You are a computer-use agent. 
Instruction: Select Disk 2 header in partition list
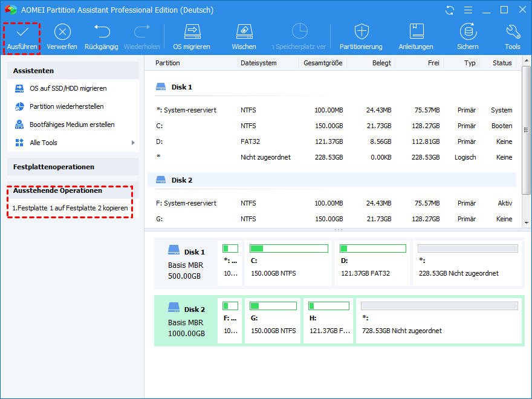(x=332, y=180)
